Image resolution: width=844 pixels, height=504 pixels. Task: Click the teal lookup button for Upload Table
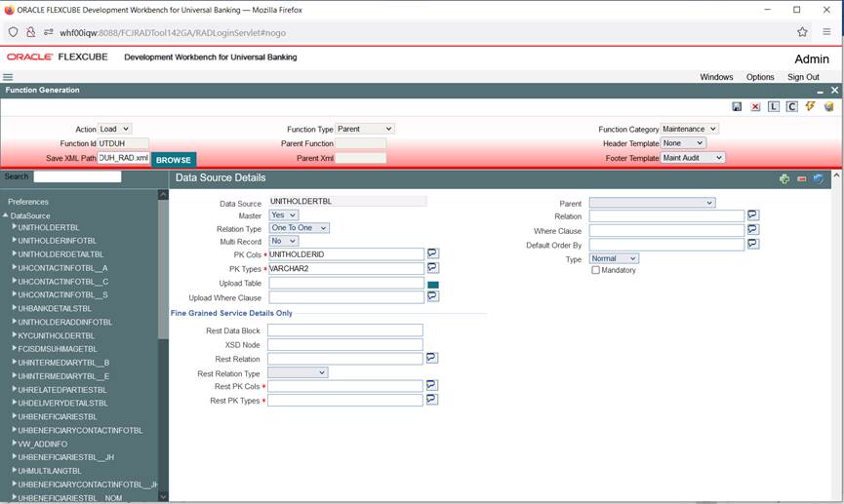tap(433, 285)
